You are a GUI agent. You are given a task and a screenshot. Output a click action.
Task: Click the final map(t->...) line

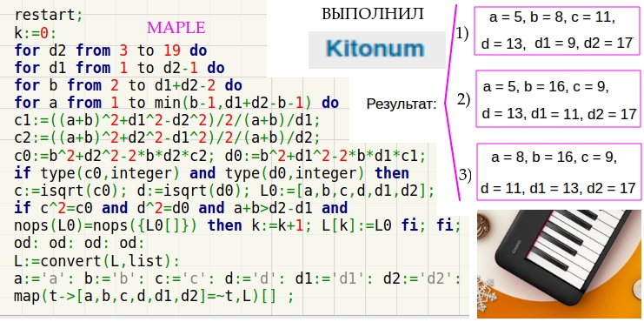click(154, 296)
